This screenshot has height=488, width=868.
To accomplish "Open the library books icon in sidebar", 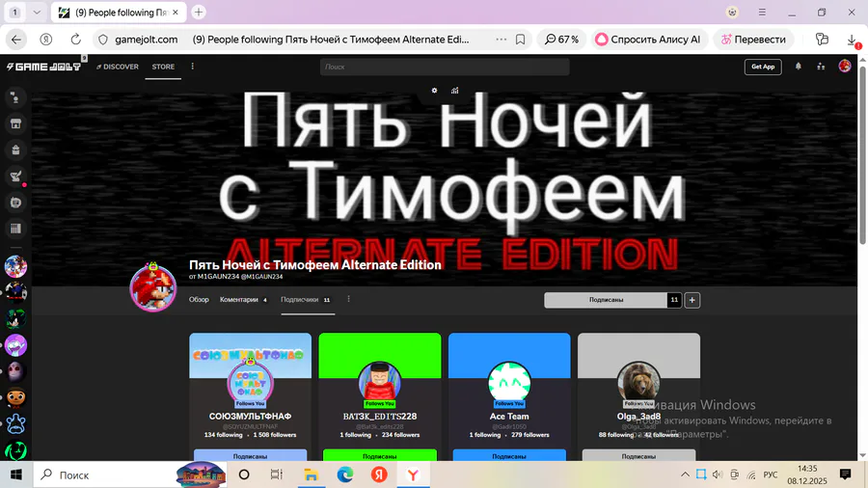I will point(15,229).
